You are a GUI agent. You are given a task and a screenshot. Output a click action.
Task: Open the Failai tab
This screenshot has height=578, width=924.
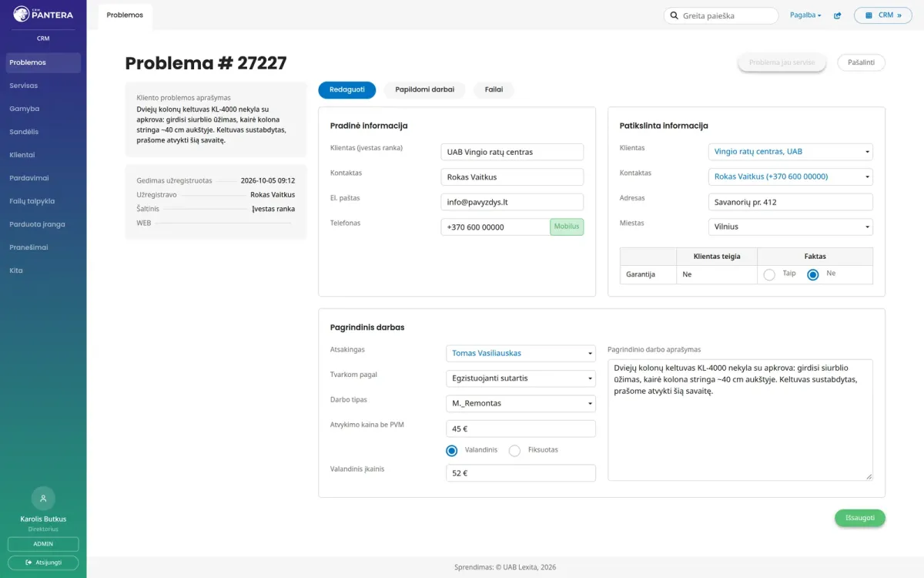coord(494,89)
